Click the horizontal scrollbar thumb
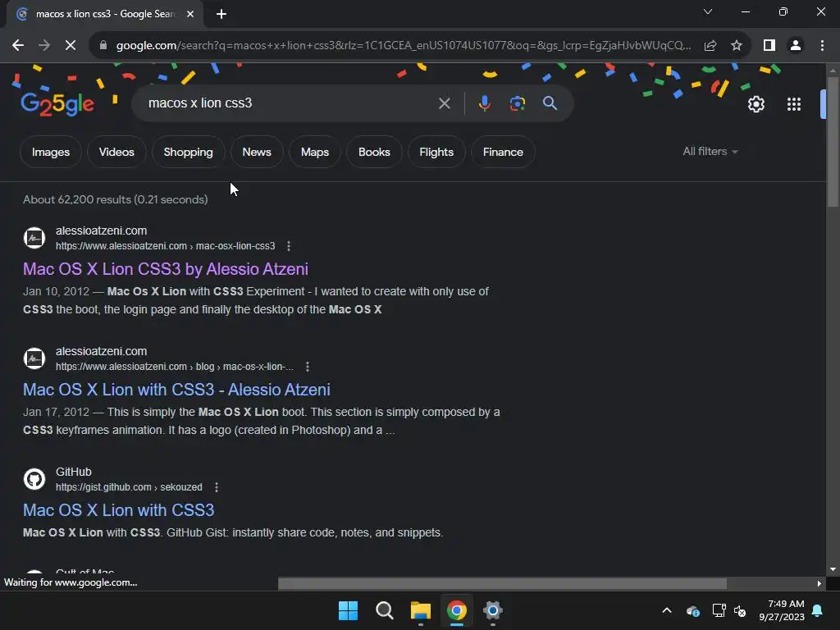Image resolution: width=840 pixels, height=630 pixels. [502, 583]
